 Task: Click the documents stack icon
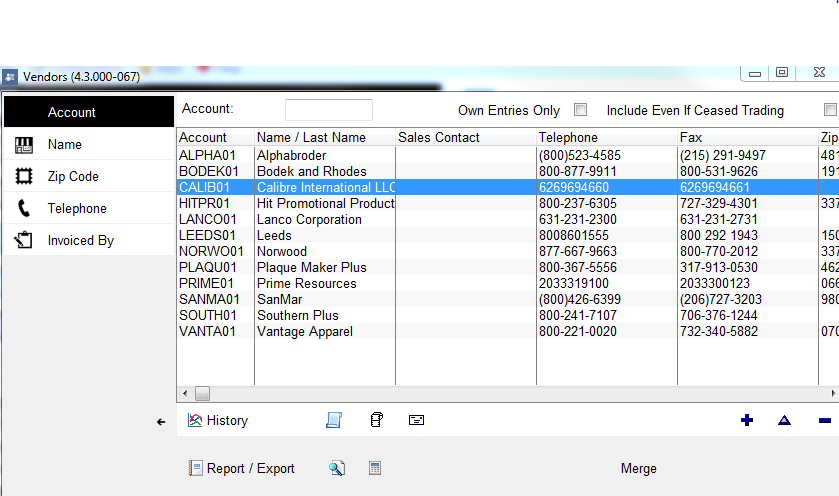pyautogui.click(x=377, y=420)
